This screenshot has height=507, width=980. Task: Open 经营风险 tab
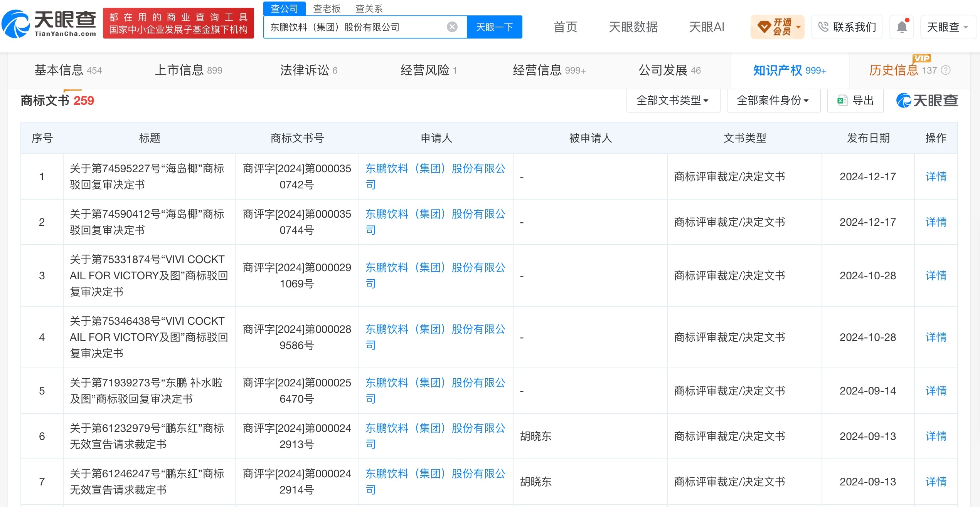tap(429, 70)
